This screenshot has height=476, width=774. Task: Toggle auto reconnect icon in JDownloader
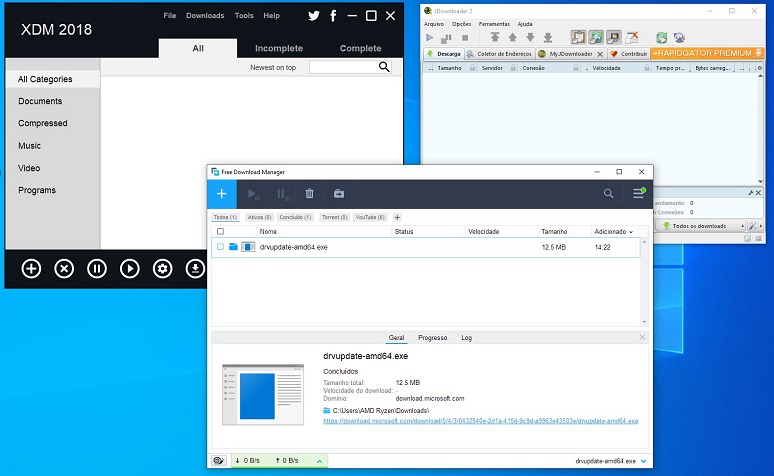pyautogui.click(x=596, y=37)
